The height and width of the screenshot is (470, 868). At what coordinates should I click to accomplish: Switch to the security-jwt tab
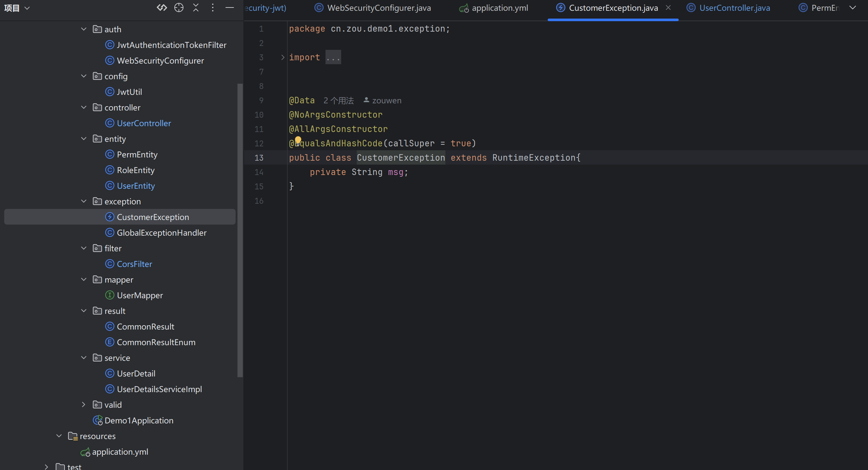pyautogui.click(x=266, y=8)
